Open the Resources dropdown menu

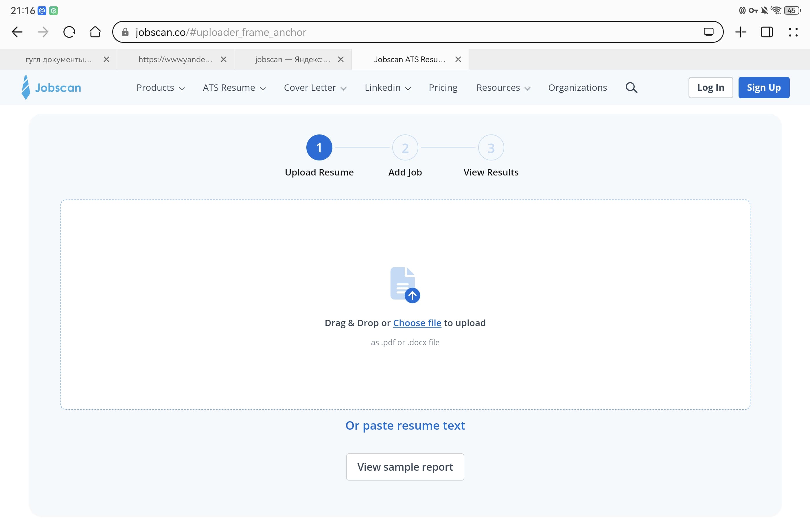tap(503, 88)
